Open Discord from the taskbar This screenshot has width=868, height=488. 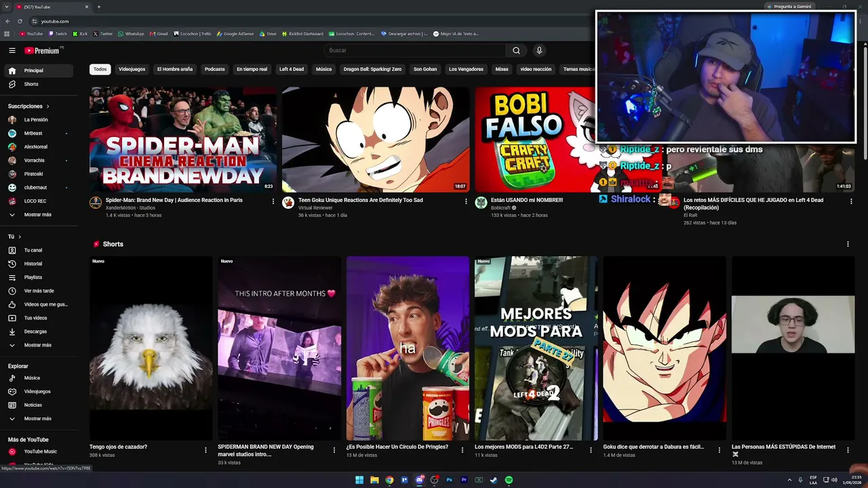[x=420, y=480]
